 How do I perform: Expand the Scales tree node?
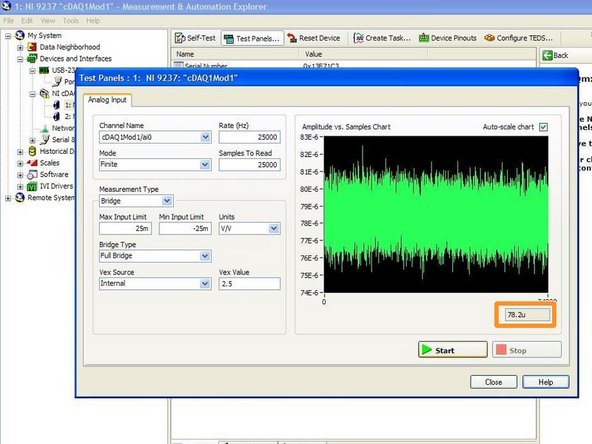pyautogui.click(x=20, y=163)
